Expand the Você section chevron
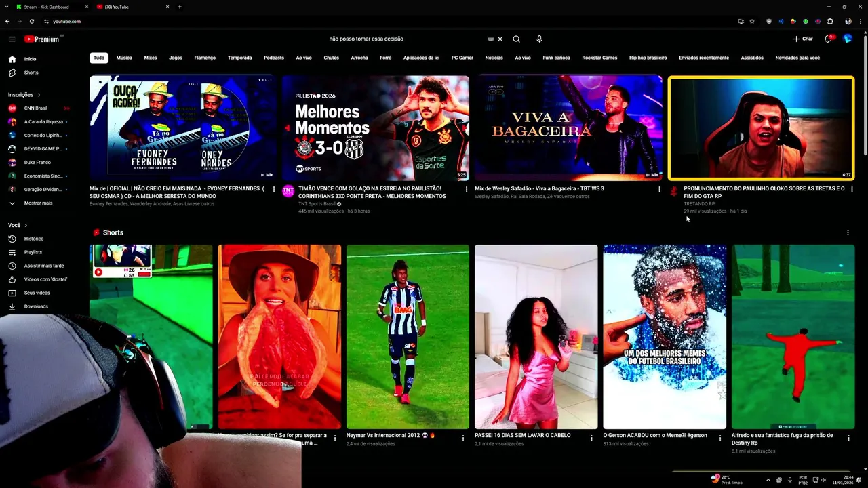 point(26,225)
